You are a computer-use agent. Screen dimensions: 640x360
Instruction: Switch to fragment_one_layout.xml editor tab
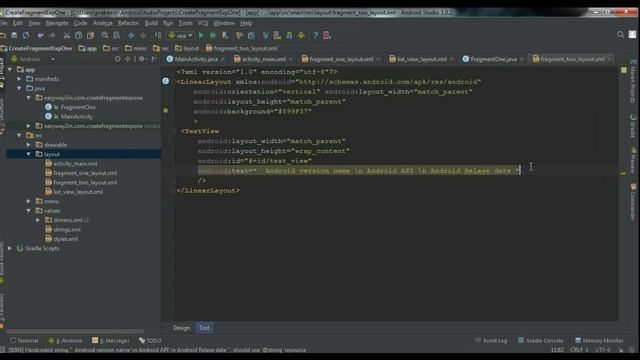click(341, 59)
